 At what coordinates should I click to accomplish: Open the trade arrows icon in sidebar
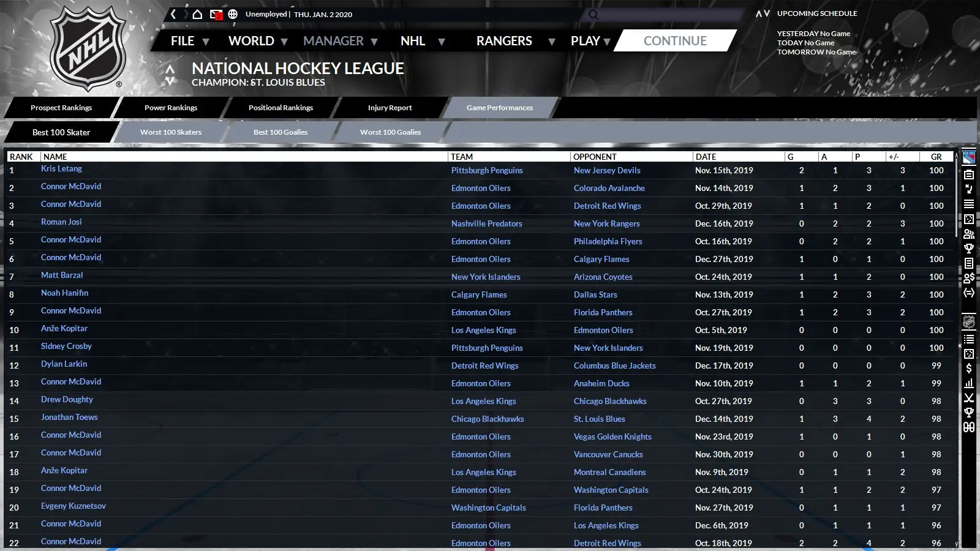969,293
